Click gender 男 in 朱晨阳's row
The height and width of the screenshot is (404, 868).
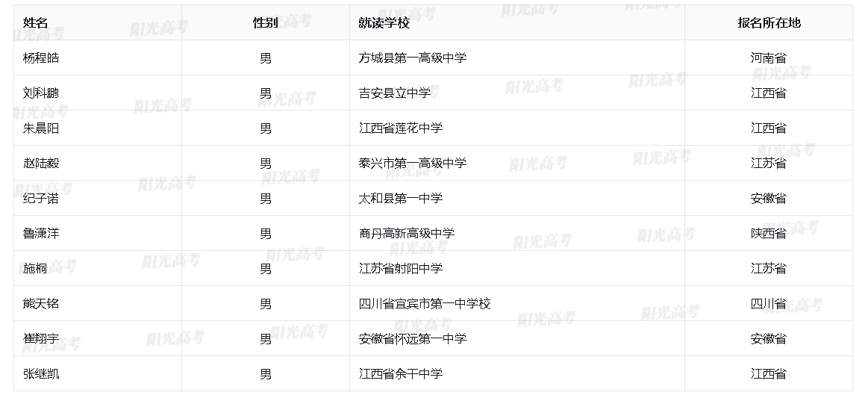tap(266, 128)
